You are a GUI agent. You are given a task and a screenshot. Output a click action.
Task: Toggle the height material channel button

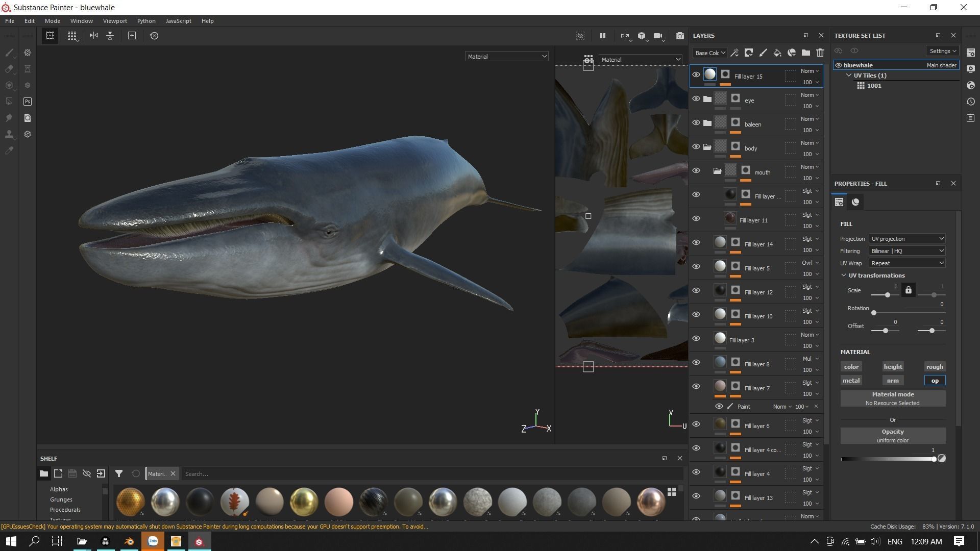(x=893, y=367)
